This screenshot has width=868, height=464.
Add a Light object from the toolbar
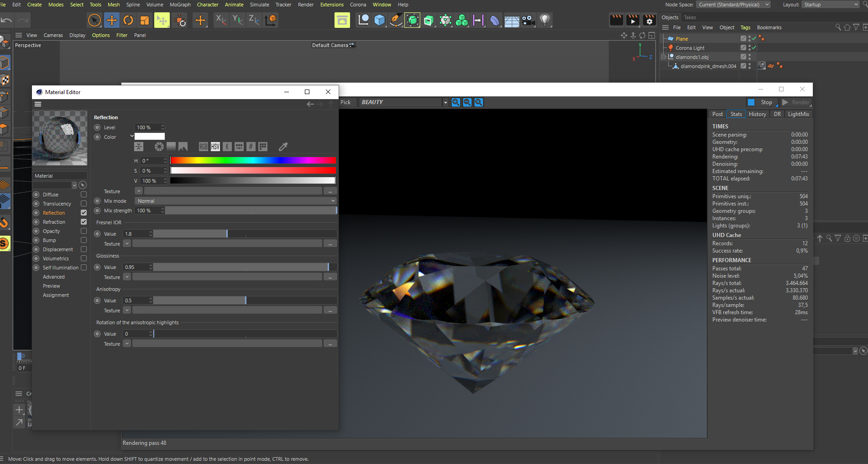tap(545, 20)
